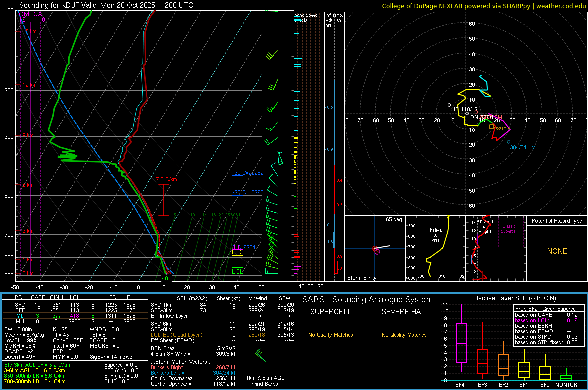
Task: Click the green 1km & 6km wind barb icon
Action: tap(260, 355)
